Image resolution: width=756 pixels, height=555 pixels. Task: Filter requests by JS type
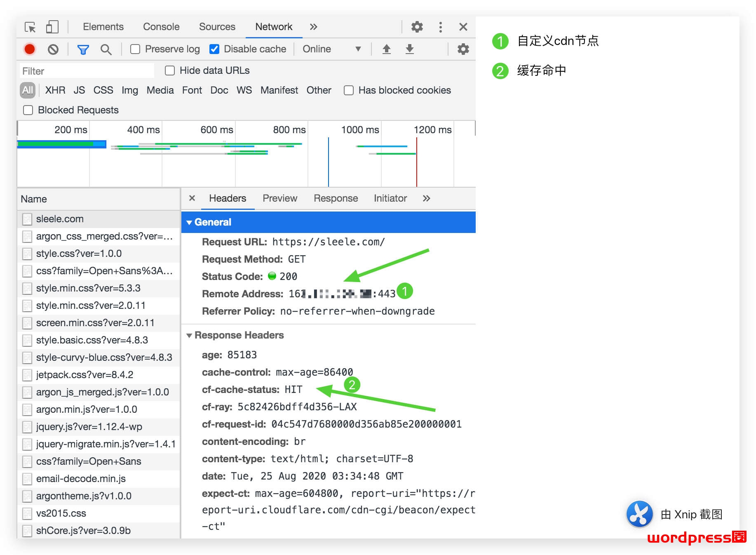[x=79, y=90]
